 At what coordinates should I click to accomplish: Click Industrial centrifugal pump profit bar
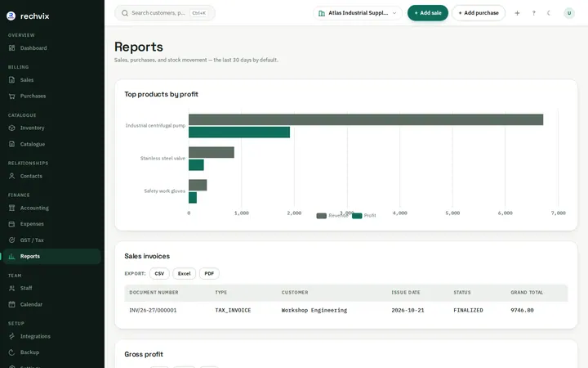coord(239,132)
